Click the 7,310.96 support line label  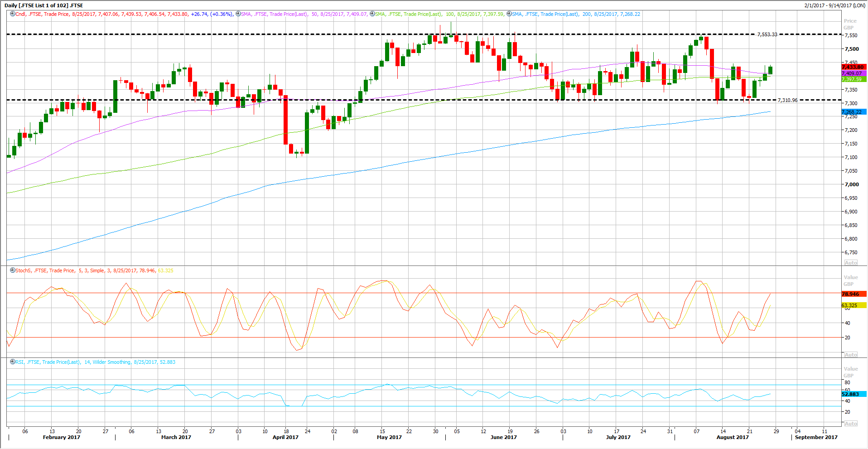pos(787,100)
